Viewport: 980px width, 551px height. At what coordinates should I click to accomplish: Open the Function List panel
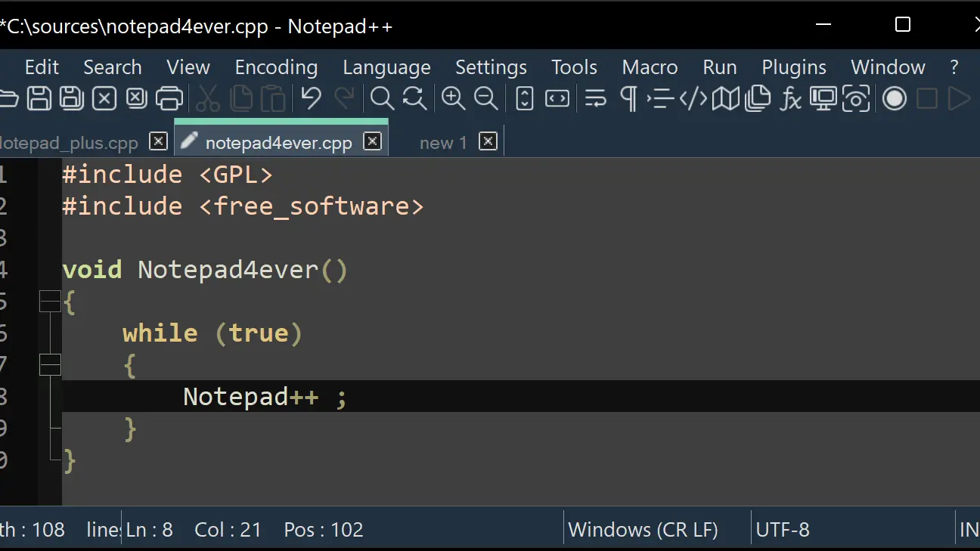click(789, 98)
